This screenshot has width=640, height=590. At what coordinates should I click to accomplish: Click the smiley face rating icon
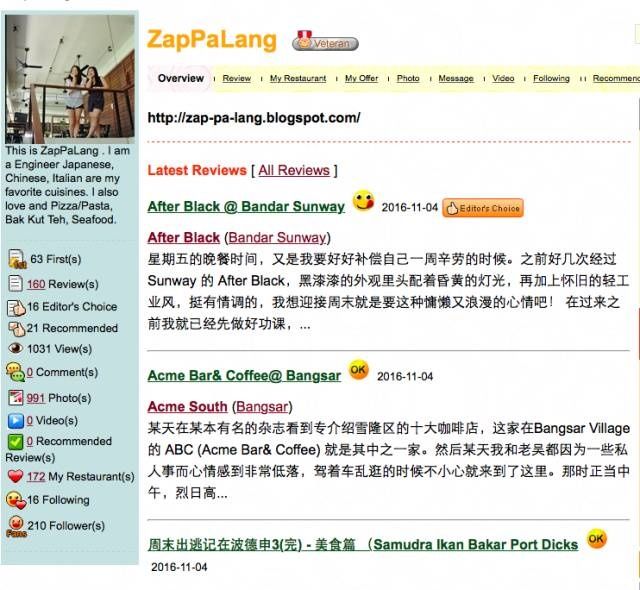363,200
